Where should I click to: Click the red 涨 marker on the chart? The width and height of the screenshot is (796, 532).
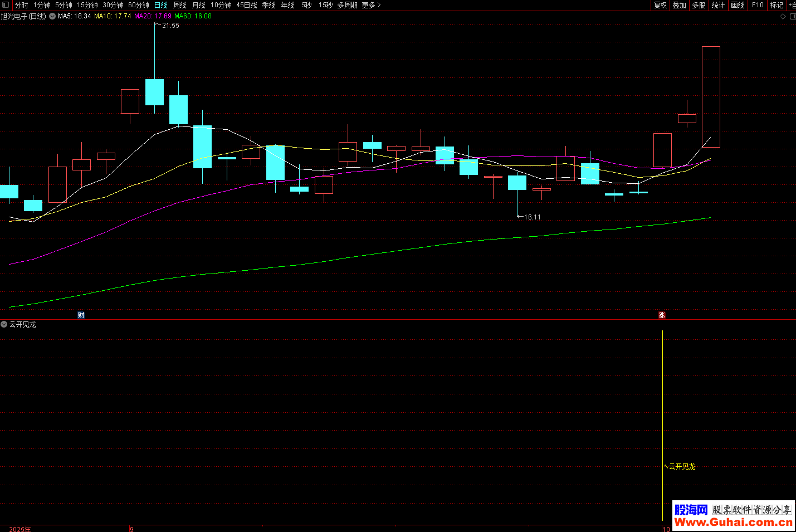(x=662, y=315)
